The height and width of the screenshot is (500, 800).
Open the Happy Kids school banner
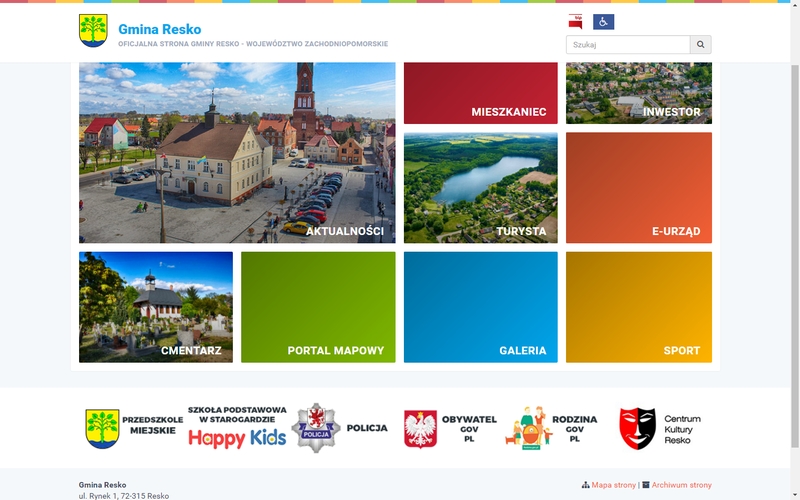click(x=237, y=428)
